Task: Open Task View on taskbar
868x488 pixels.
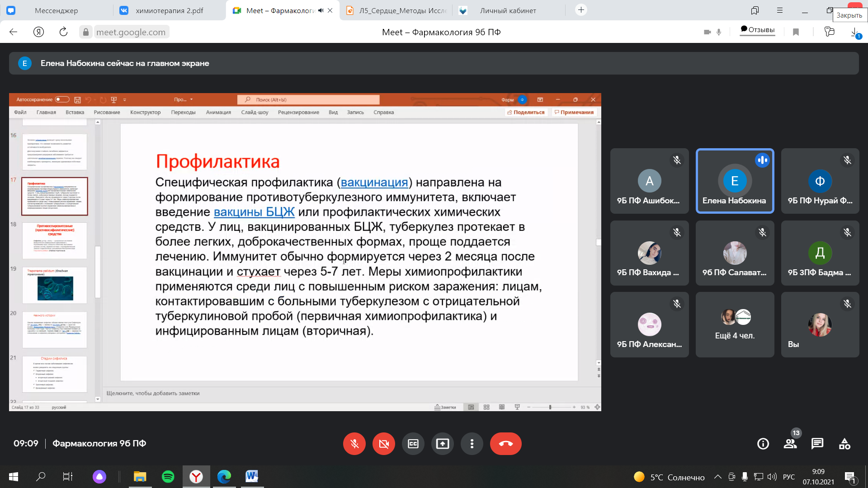Action: (68, 477)
